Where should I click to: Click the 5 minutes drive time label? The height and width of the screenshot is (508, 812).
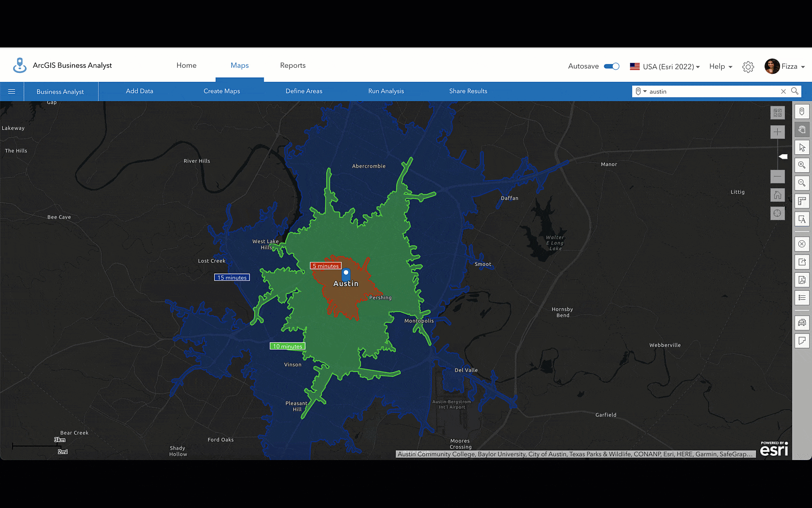click(x=326, y=266)
